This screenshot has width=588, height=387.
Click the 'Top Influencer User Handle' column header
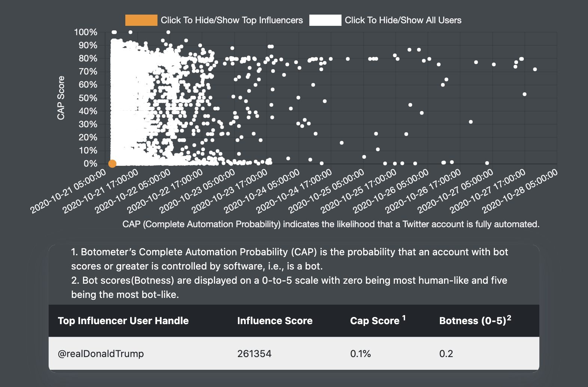(123, 321)
